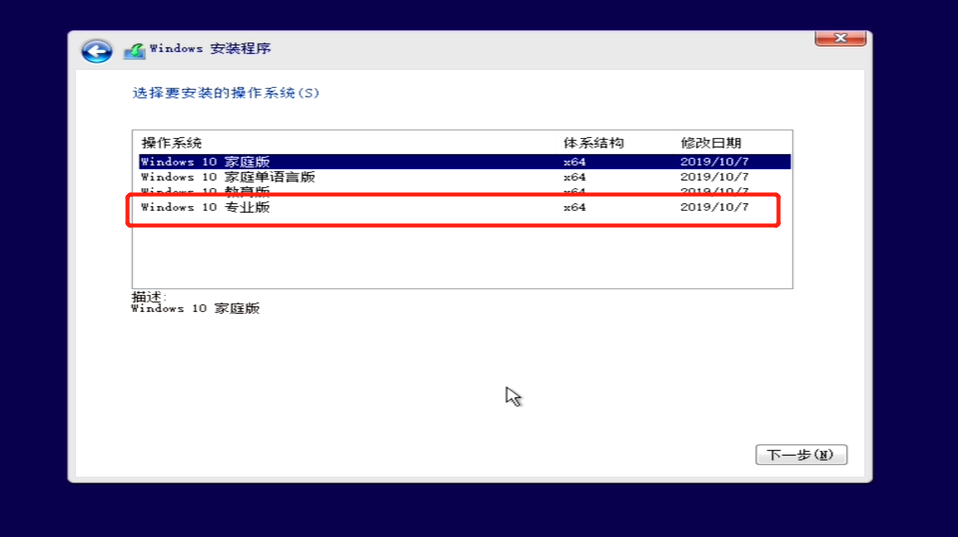Click the 修改日期 column header
The width and height of the screenshot is (958, 537).
[x=711, y=143]
